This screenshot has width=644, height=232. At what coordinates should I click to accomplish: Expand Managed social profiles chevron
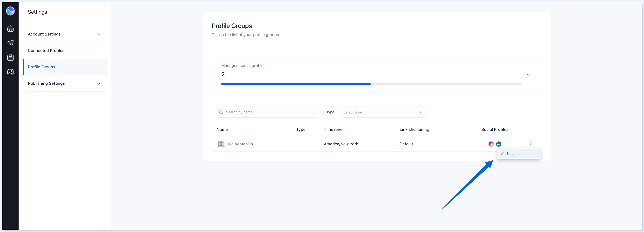(x=528, y=75)
